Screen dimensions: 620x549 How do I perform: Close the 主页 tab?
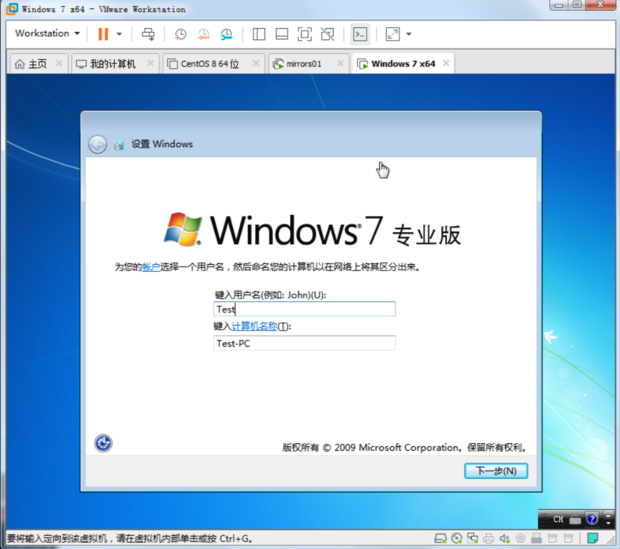click(x=59, y=63)
